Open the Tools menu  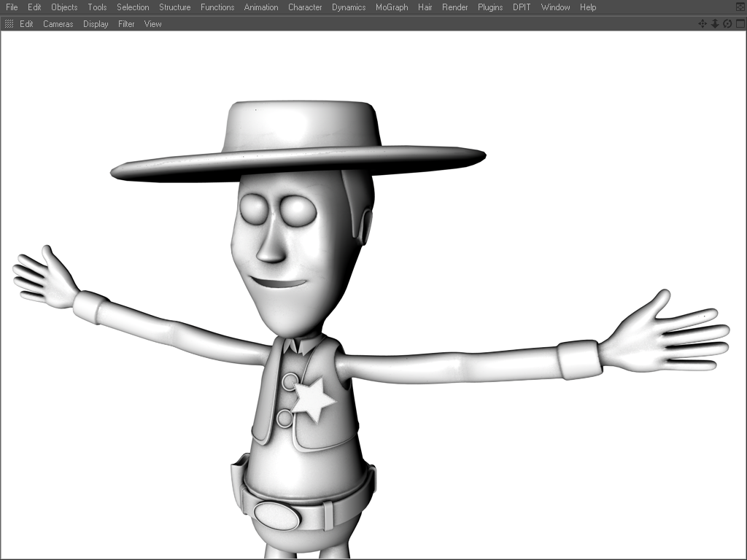click(97, 7)
